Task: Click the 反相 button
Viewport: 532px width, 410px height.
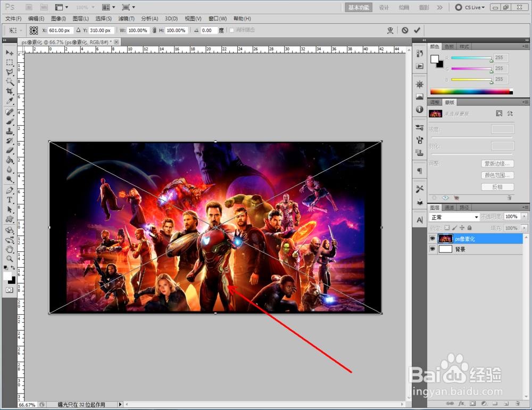Action: click(497, 187)
